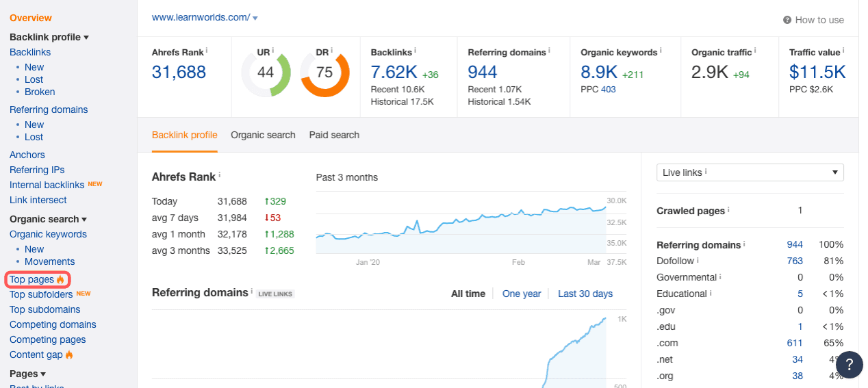868x388 pixels.
Task: Click the UR score donut chart
Action: (266, 73)
